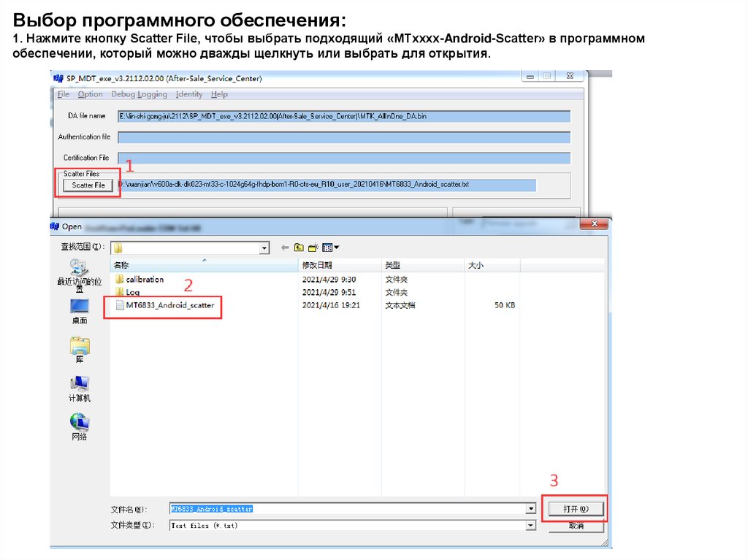Open the Option menu
Viewport: 748px width, 560px height.
point(90,94)
